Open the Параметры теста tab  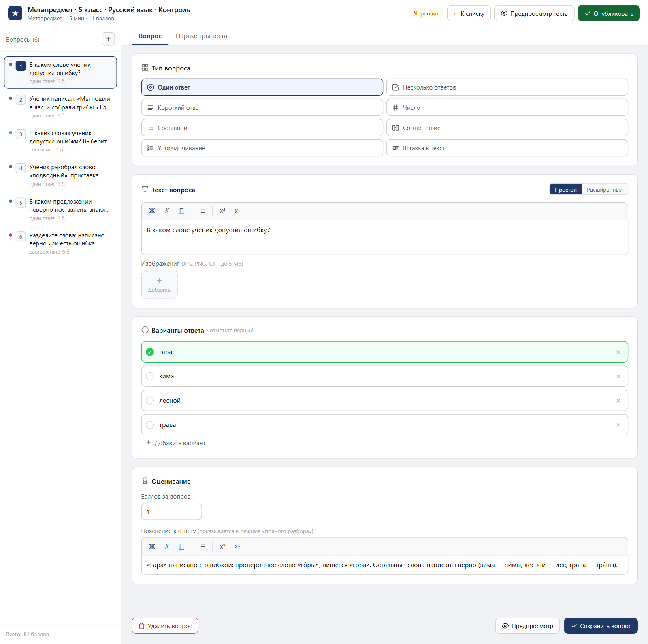[x=201, y=36]
